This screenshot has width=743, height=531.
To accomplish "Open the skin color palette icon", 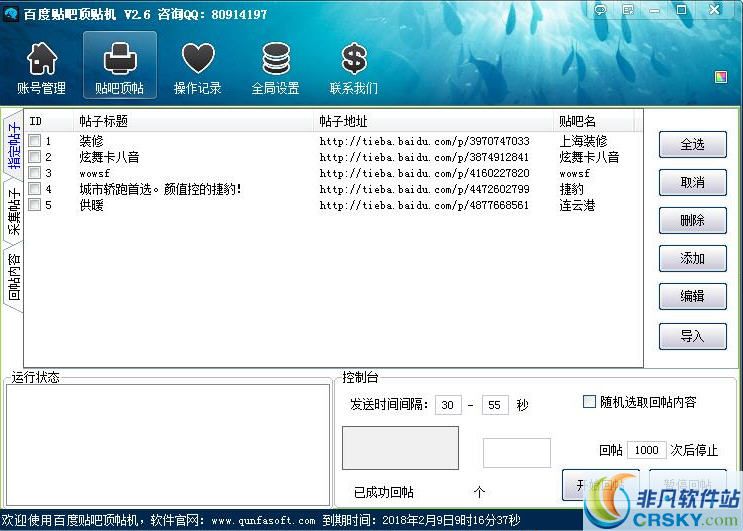I will 721,77.
